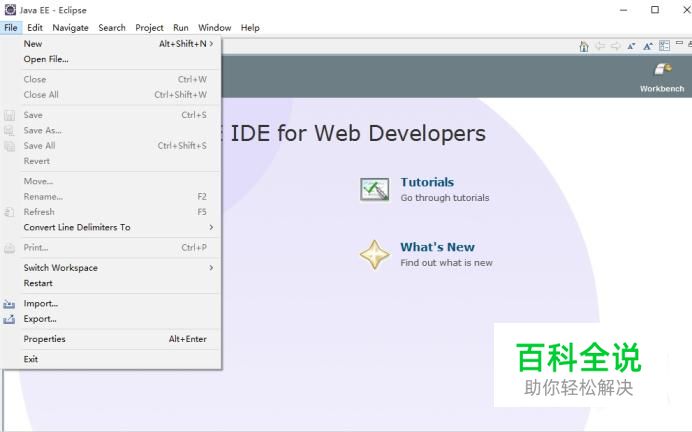Open the What's New link

point(437,247)
